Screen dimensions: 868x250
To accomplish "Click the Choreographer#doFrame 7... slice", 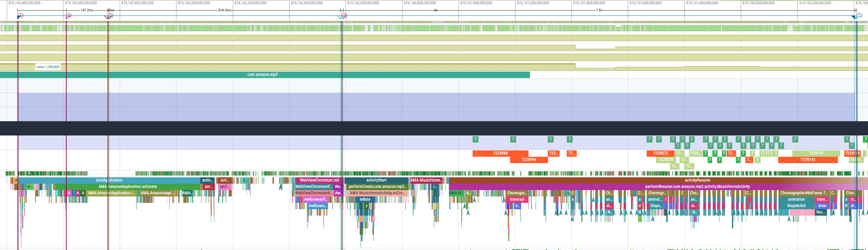I will (804, 193).
